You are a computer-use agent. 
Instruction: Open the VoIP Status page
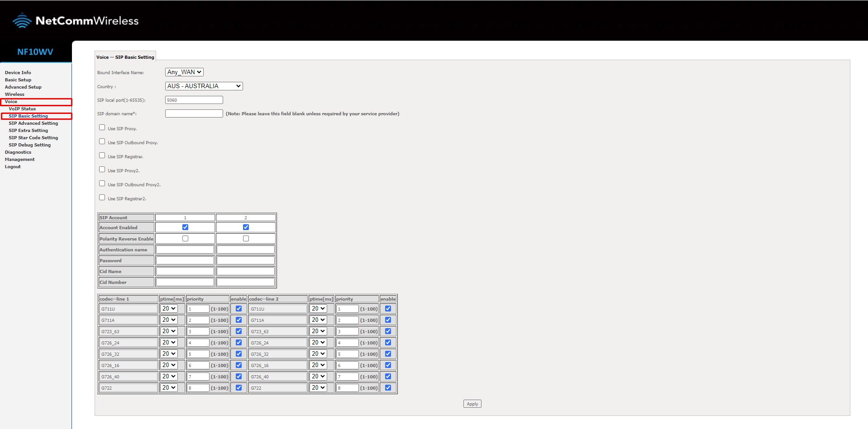[22, 108]
